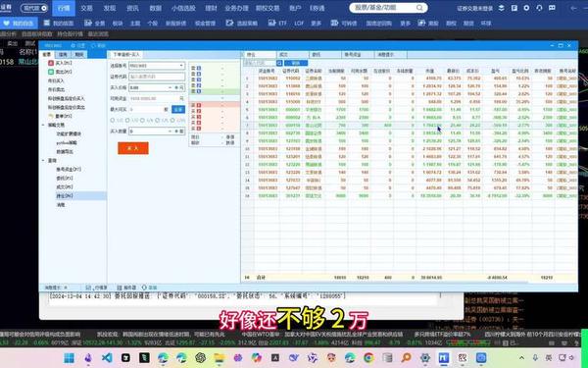588x368 pixels.
Task: Click the 证券代码 column header in the table
Action: pos(291,71)
